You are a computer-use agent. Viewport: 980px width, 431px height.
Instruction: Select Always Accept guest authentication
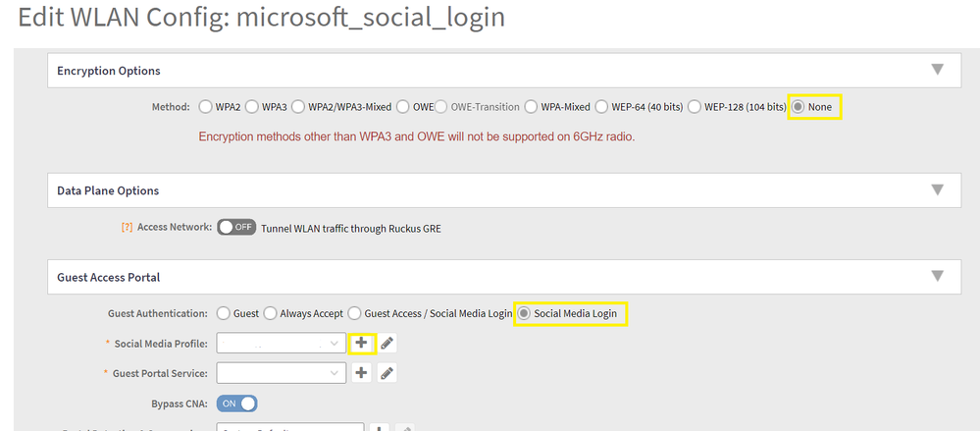270,313
